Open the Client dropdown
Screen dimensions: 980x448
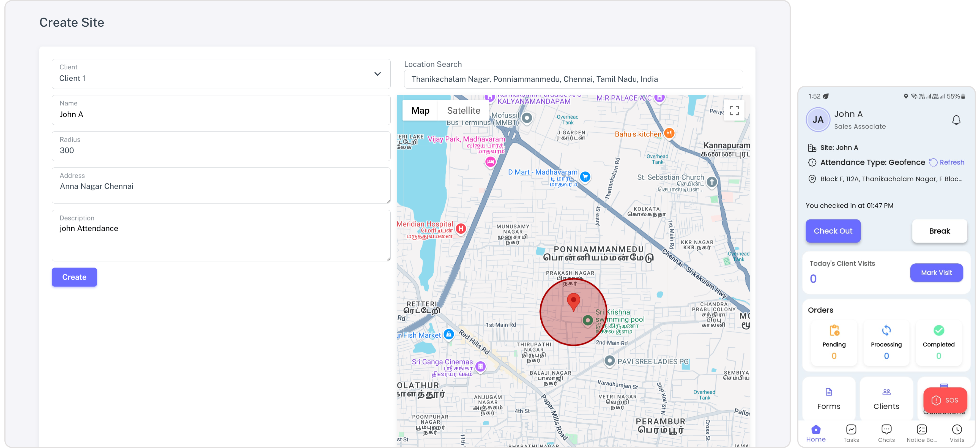click(221, 73)
